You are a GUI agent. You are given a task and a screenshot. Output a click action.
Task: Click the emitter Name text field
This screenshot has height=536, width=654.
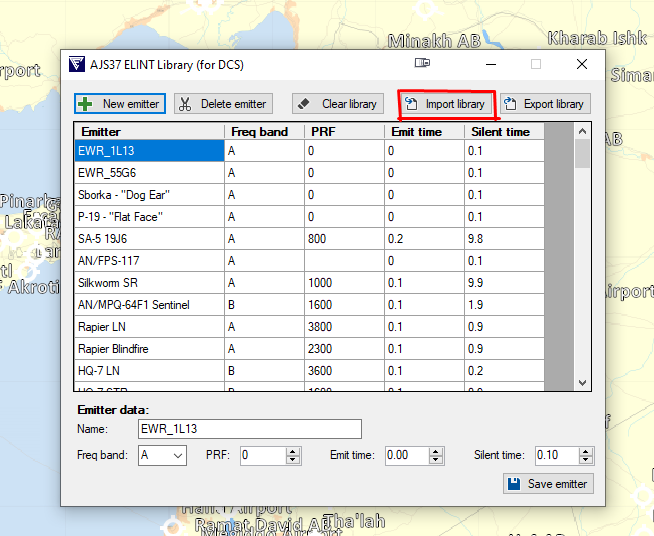250,429
